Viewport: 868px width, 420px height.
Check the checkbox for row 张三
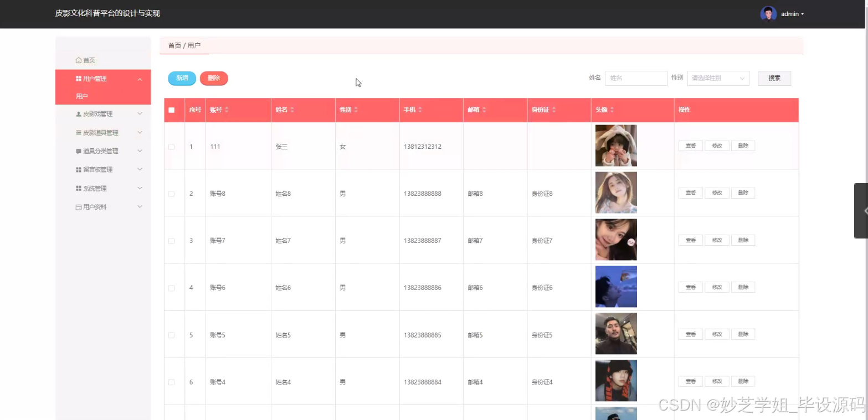click(x=172, y=147)
